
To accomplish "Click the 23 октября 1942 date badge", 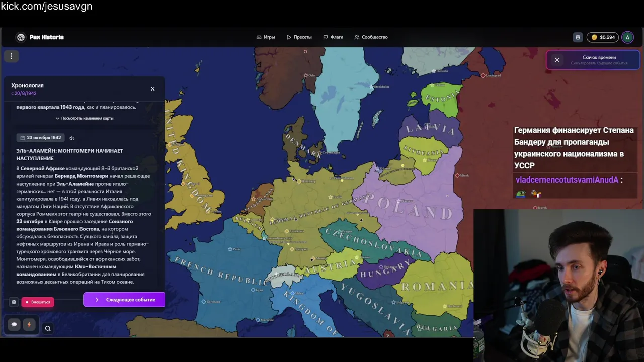I will (x=41, y=138).
